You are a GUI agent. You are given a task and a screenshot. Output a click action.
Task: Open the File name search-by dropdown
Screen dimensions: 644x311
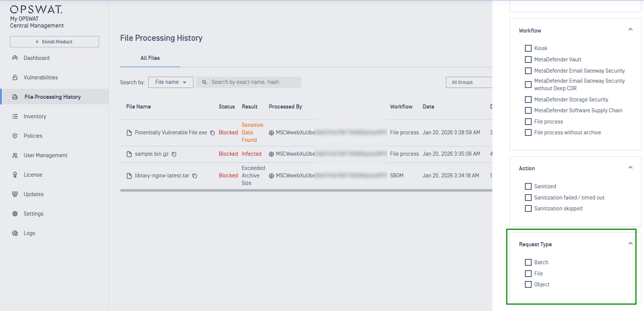(x=171, y=82)
